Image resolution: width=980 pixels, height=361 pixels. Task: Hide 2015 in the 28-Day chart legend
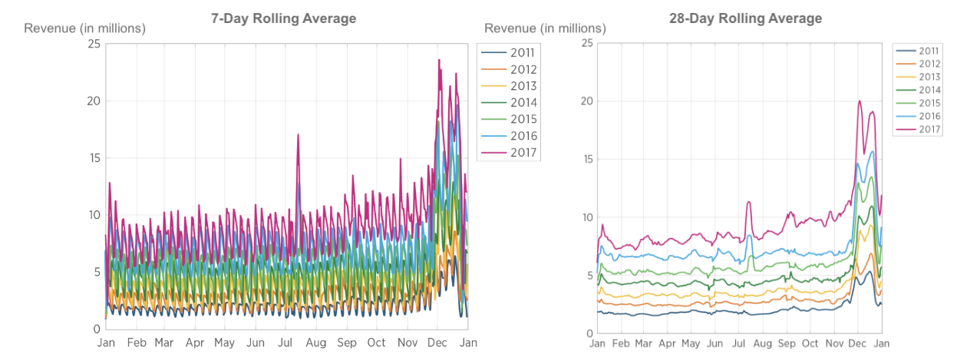click(x=919, y=103)
